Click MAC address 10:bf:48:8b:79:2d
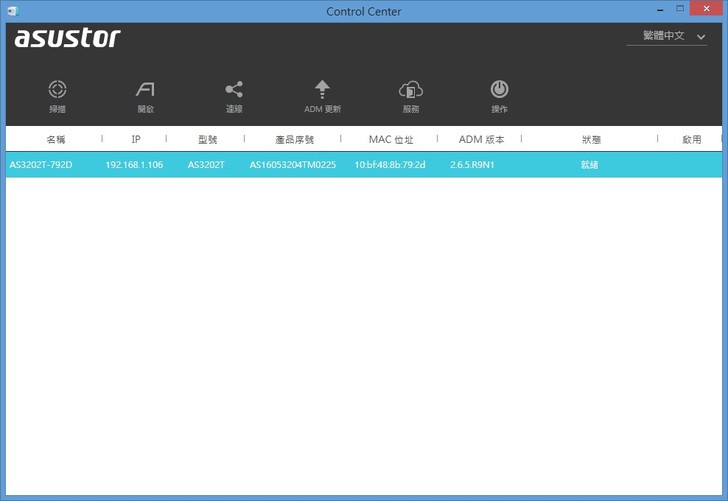 click(390, 164)
